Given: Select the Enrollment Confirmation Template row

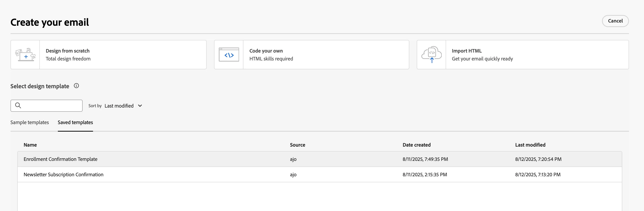Looking at the screenshot, I should point(320,159).
